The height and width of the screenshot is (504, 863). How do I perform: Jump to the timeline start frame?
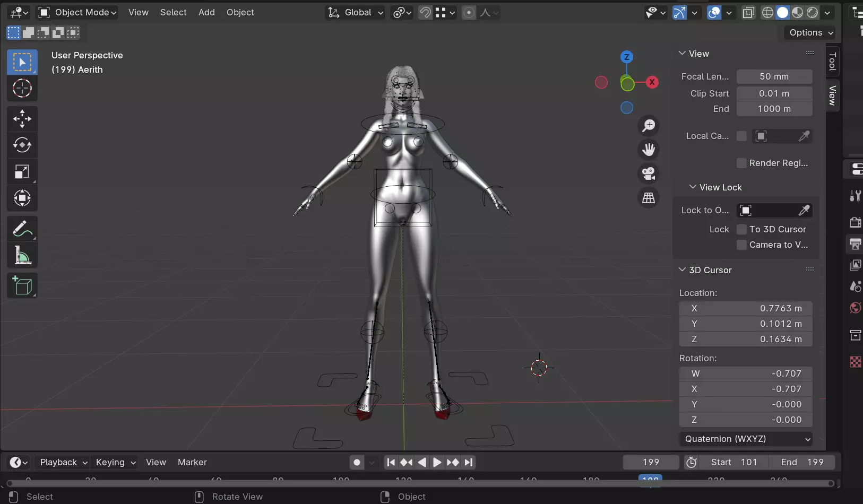[391, 463]
